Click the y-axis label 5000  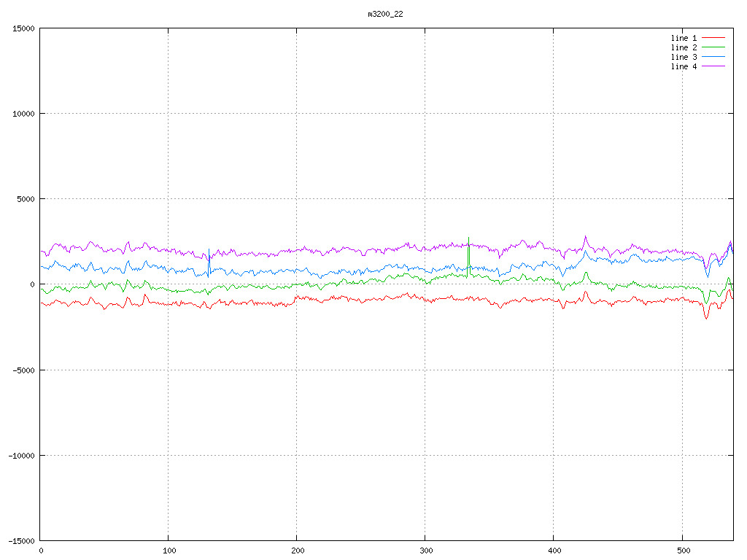pos(26,200)
